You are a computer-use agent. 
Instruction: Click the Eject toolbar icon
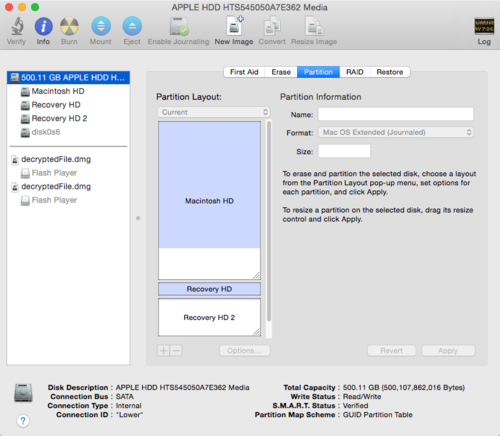point(132,26)
